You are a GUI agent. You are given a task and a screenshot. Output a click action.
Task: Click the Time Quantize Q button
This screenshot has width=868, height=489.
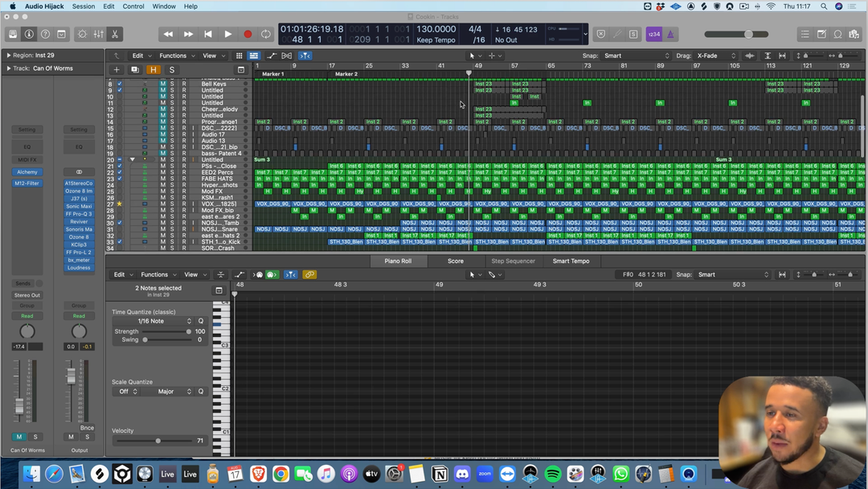pyautogui.click(x=201, y=321)
